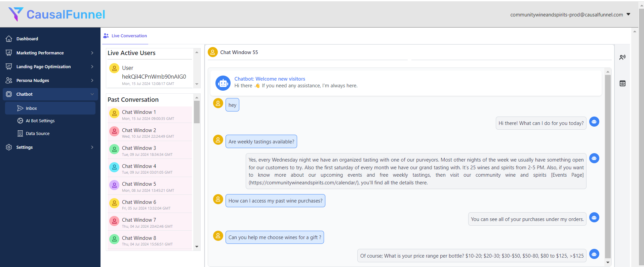This screenshot has height=267, width=644.
Task: Expand the Persona Nudges chevron
Action: (92, 80)
